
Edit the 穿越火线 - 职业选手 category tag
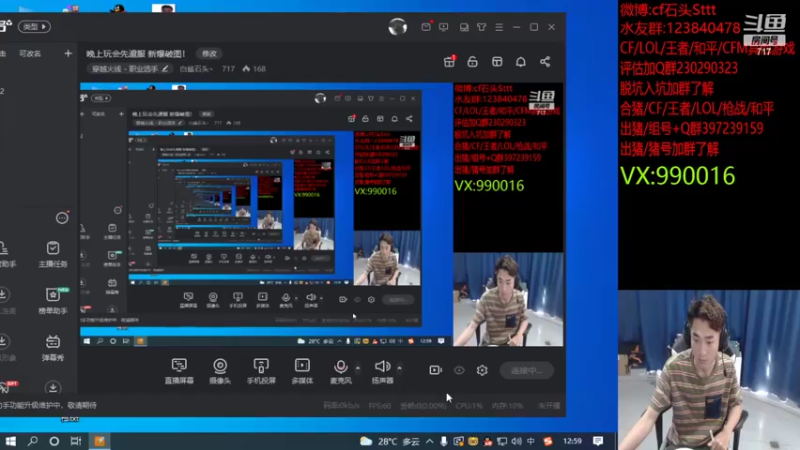(130, 69)
